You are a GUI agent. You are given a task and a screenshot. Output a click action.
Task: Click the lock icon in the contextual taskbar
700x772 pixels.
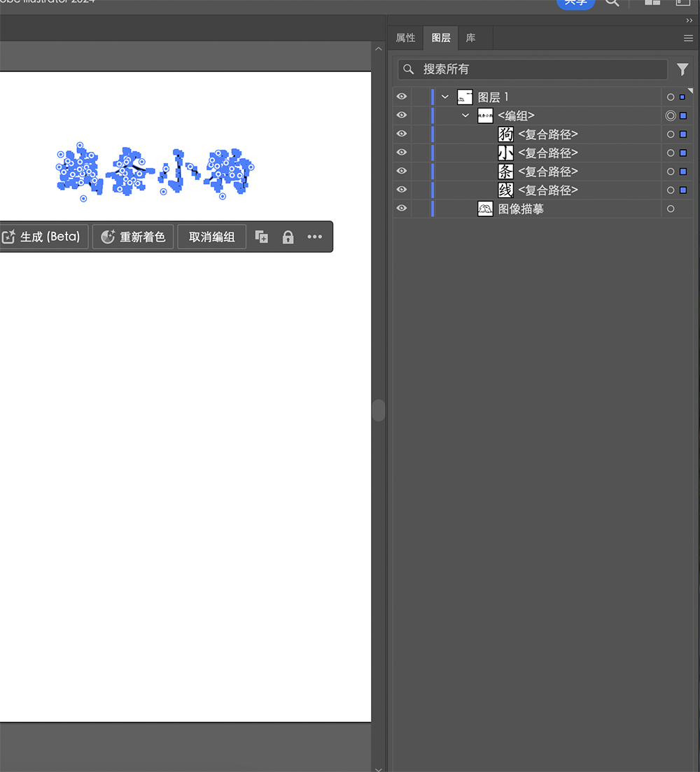pos(288,237)
